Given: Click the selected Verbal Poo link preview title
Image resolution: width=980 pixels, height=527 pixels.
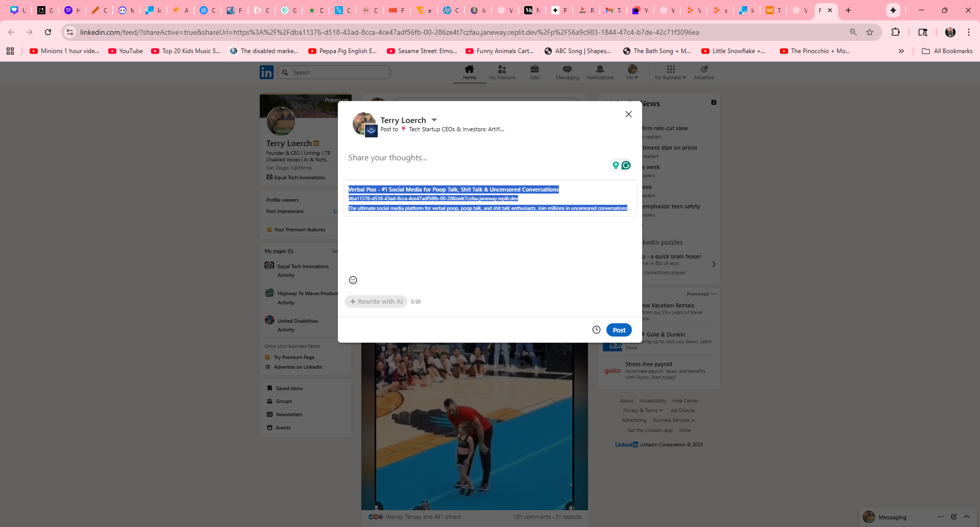Looking at the screenshot, I should point(453,189).
